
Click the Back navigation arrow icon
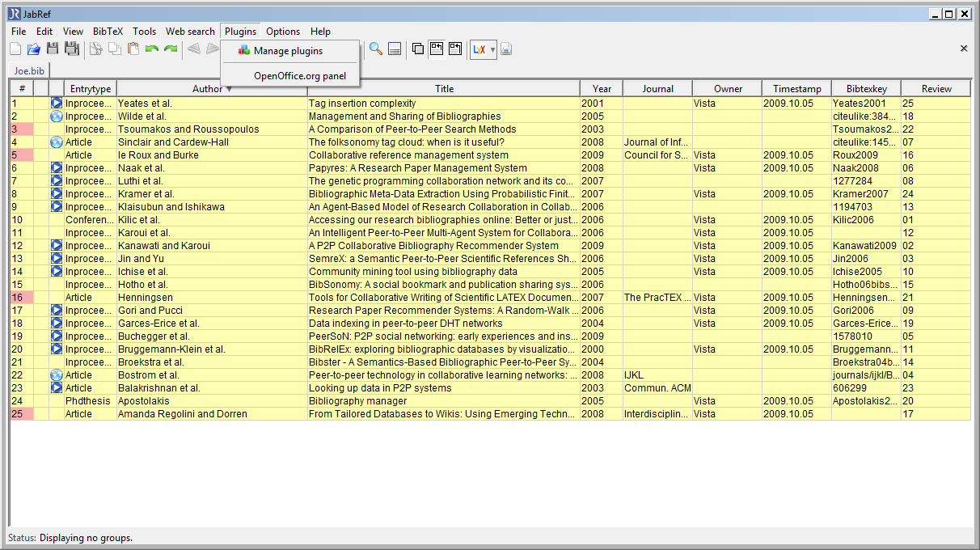[194, 49]
